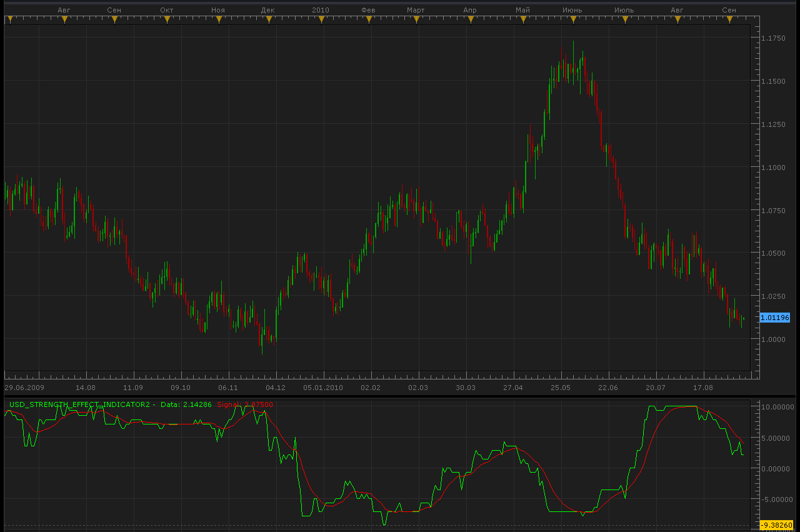Click the 04.12 date label

click(276, 388)
